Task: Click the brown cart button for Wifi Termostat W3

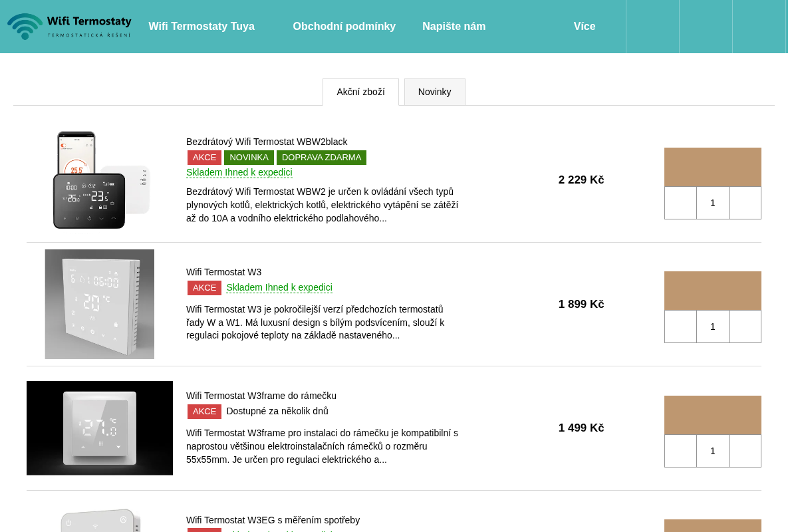Action: (x=713, y=291)
